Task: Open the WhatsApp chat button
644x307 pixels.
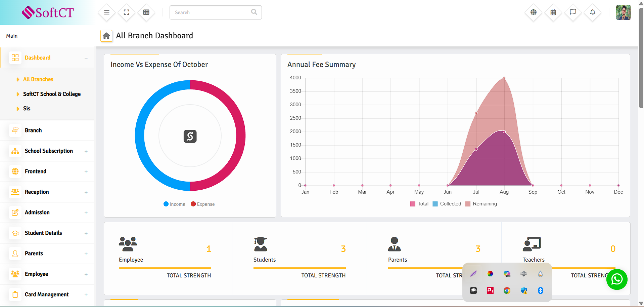Action: [x=616, y=279]
